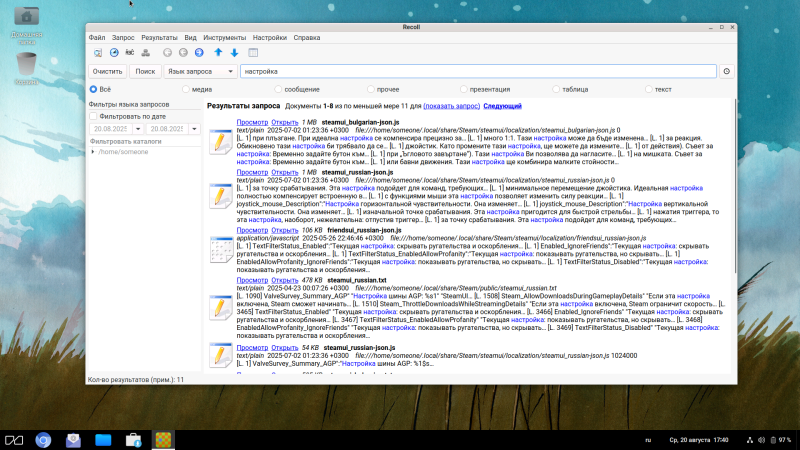Click the document history clock icon
The image size is (800, 450).
[113, 52]
